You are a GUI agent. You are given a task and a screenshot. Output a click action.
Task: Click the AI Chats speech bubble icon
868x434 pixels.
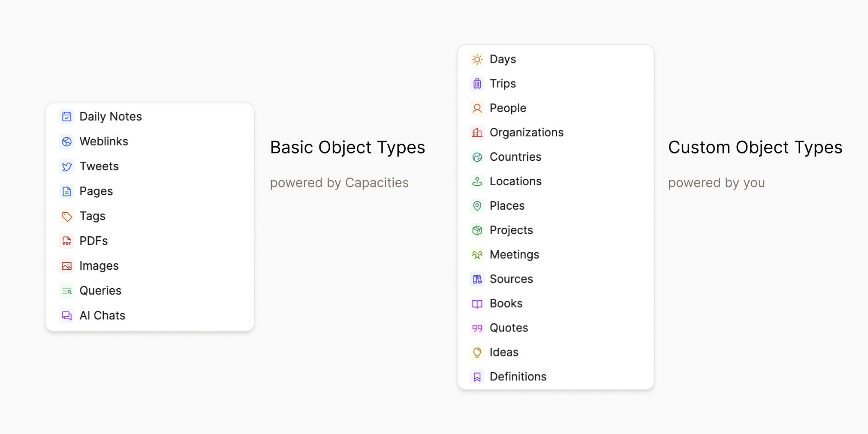66,316
